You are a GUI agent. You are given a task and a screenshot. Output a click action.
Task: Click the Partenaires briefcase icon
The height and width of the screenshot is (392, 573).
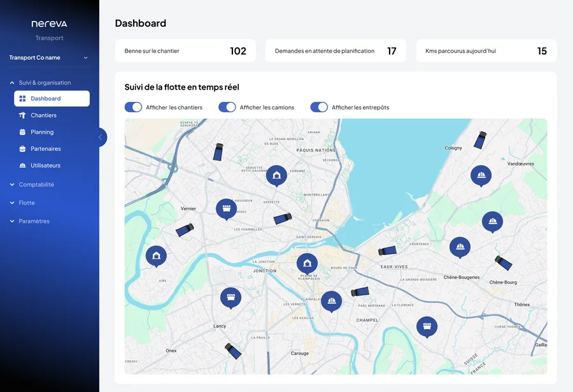22,149
